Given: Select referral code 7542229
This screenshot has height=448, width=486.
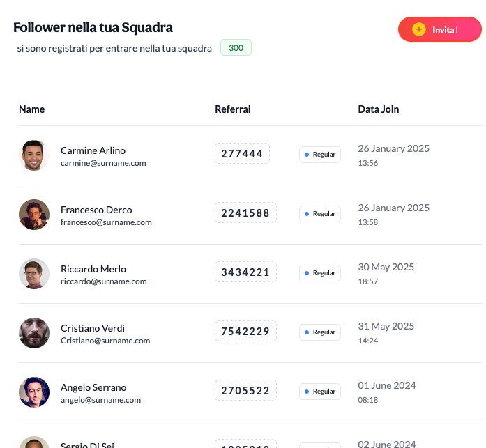Looking at the screenshot, I should click(245, 331).
